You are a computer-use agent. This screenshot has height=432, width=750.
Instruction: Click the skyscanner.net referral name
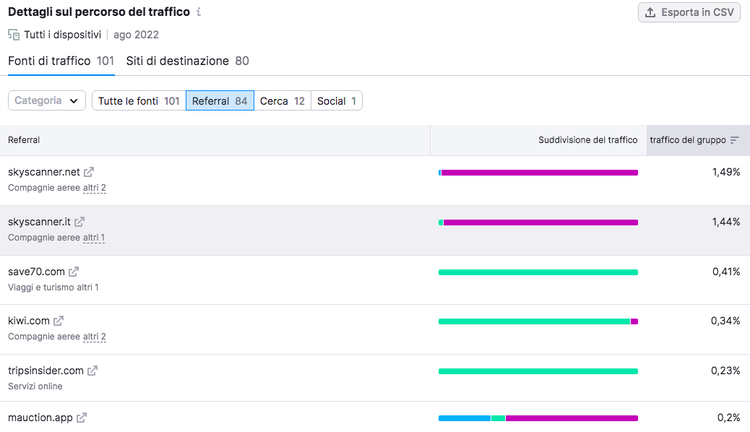point(44,172)
